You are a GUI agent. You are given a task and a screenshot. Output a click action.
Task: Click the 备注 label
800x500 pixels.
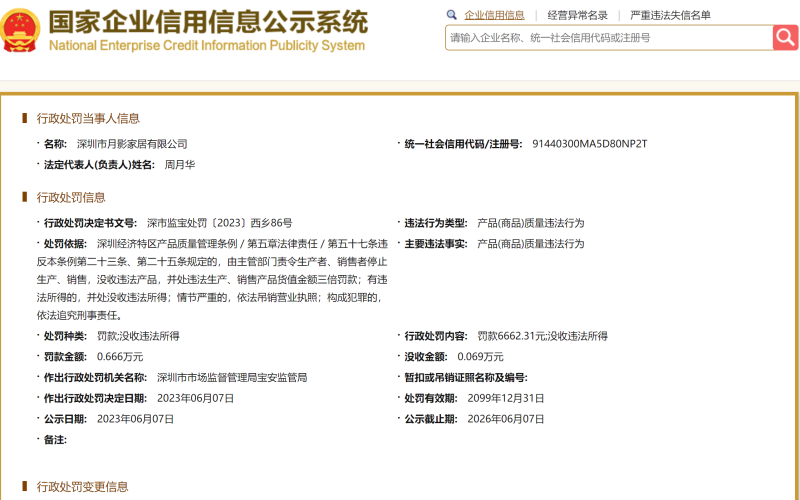(55, 440)
